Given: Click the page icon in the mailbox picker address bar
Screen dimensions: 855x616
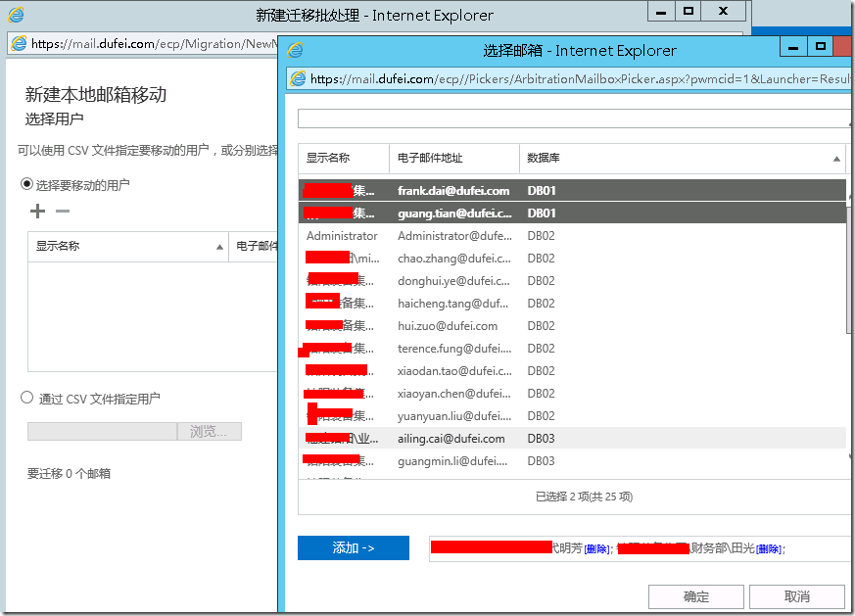Looking at the screenshot, I should 298,78.
